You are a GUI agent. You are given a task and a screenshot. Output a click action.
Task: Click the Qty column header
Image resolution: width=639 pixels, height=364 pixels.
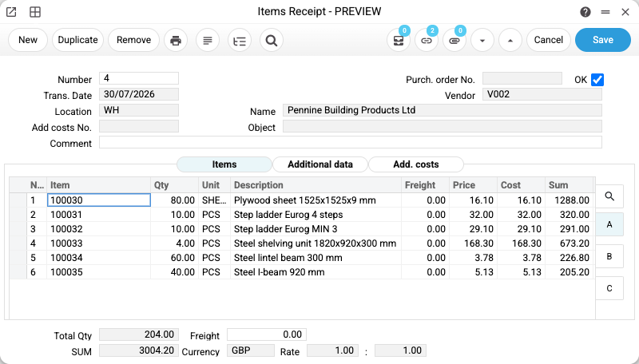pyautogui.click(x=174, y=185)
